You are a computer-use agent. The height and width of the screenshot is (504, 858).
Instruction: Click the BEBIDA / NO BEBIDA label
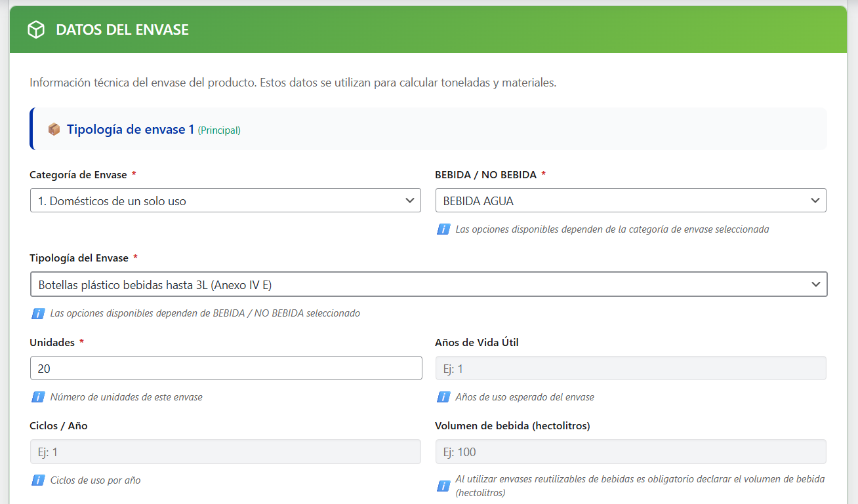click(486, 174)
